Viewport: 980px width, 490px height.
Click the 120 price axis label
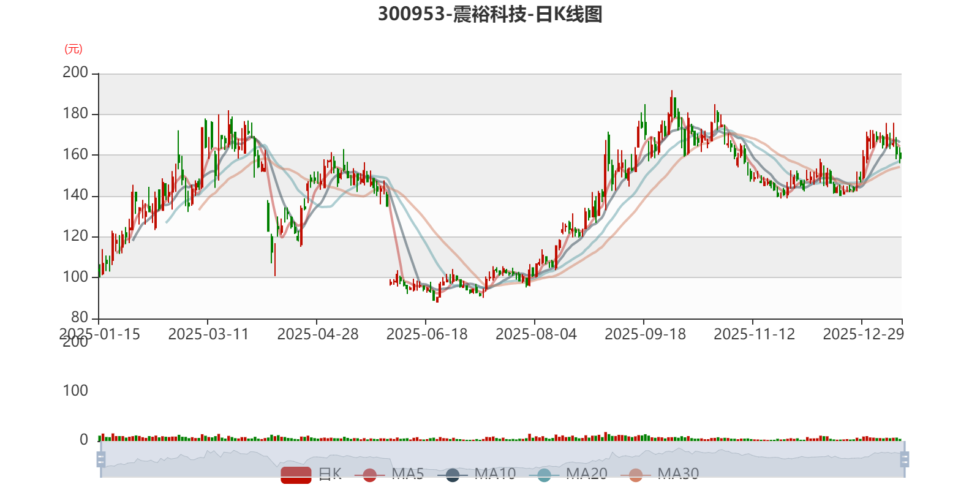(x=75, y=236)
